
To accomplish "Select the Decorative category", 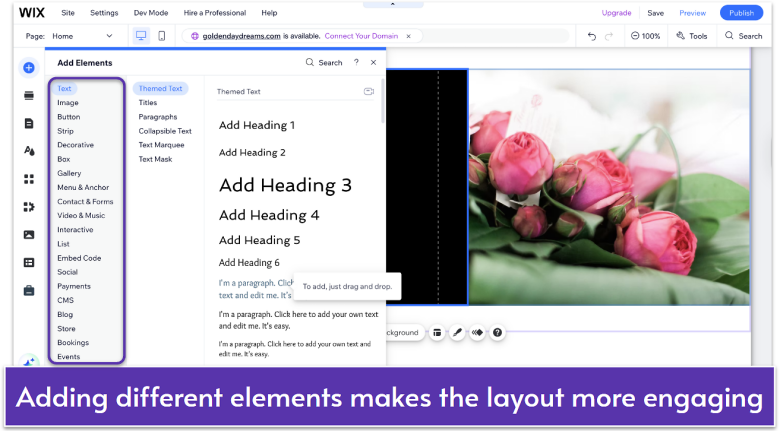I will [76, 145].
